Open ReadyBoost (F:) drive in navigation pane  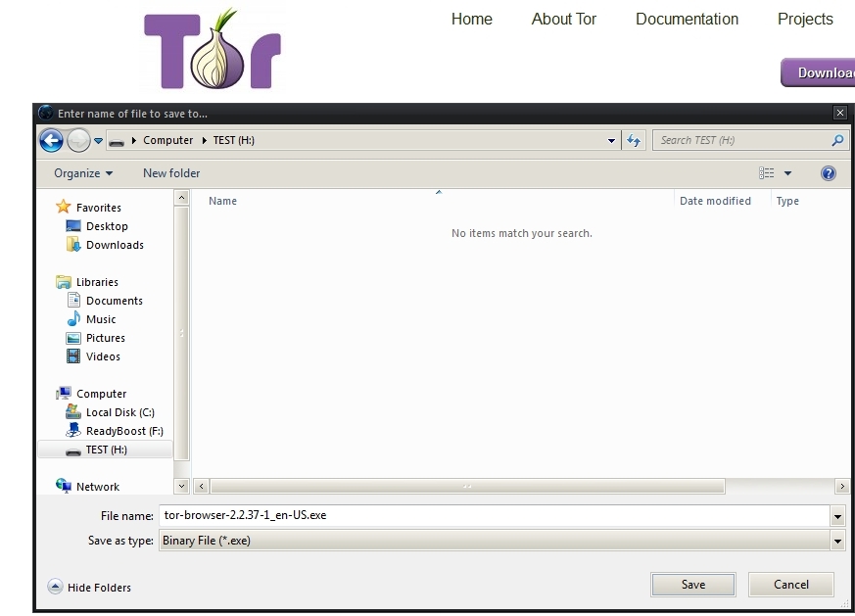point(124,431)
